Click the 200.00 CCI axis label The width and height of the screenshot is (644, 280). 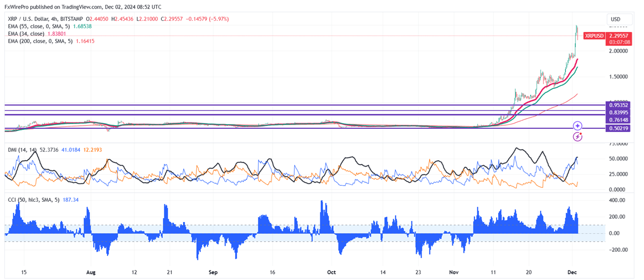(x=618, y=217)
